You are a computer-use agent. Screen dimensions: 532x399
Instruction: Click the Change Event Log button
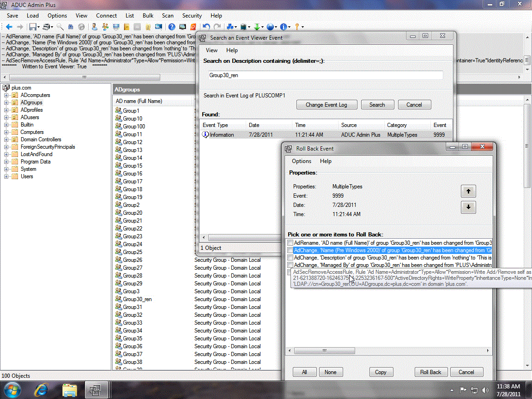pyautogui.click(x=326, y=105)
